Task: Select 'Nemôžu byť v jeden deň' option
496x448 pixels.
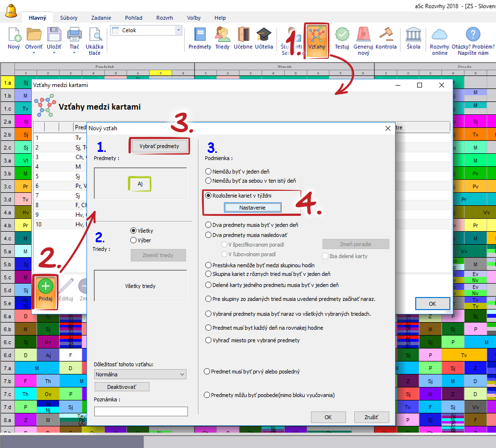Action: pos(208,171)
